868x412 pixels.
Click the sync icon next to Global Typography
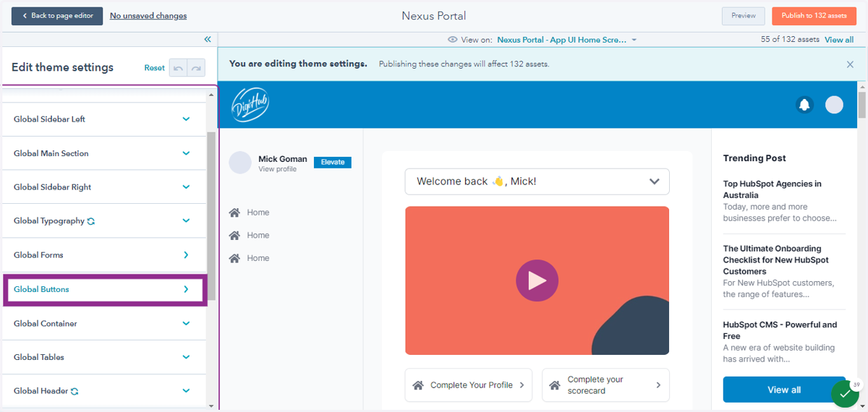(x=91, y=221)
